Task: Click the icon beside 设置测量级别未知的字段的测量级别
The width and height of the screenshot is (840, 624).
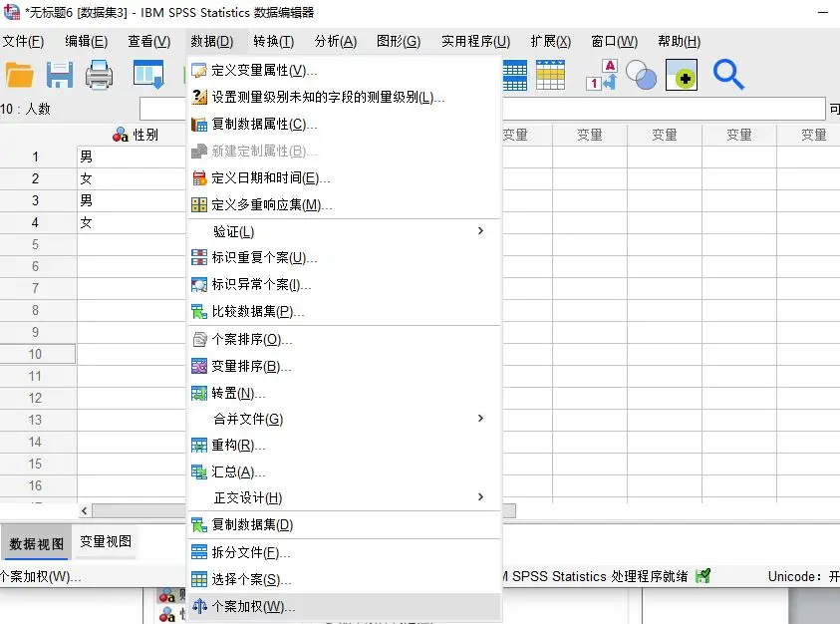Action: click(x=199, y=97)
